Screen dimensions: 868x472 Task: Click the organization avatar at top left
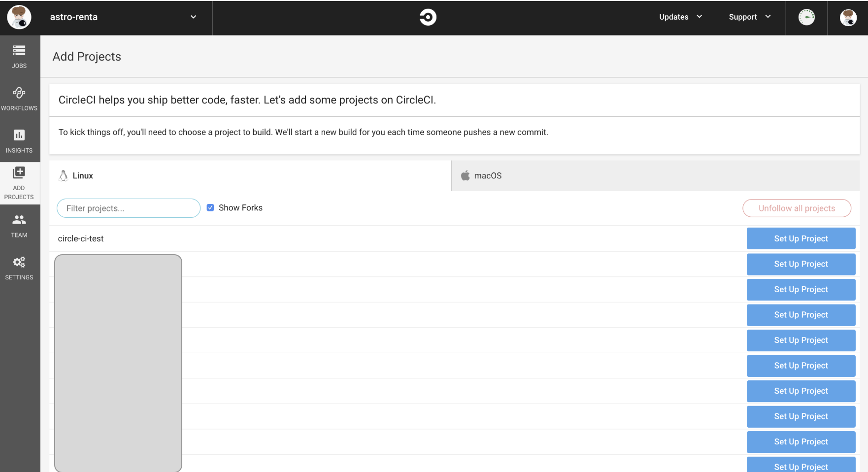(19, 17)
